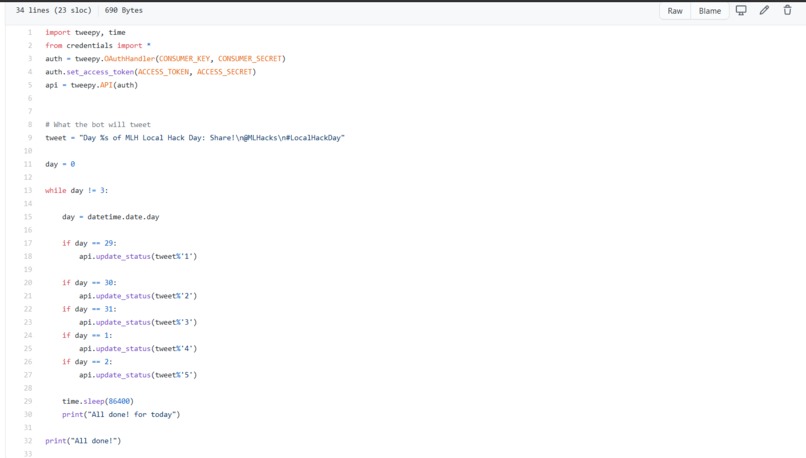The width and height of the screenshot is (806, 458).
Task: Select line number 13
Action: pyautogui.click(x=28, y=191)
